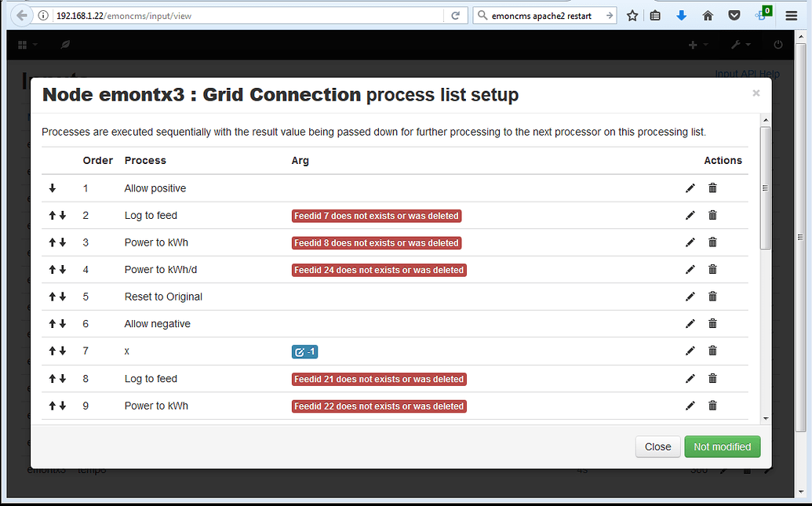Delete the Power to kWh/d process
812x506 pixels.
(x=712, y=269)
